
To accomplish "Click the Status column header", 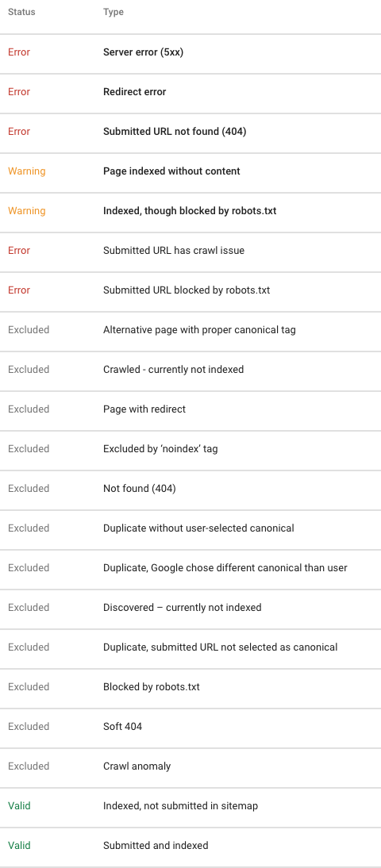I will click(21, 12).
